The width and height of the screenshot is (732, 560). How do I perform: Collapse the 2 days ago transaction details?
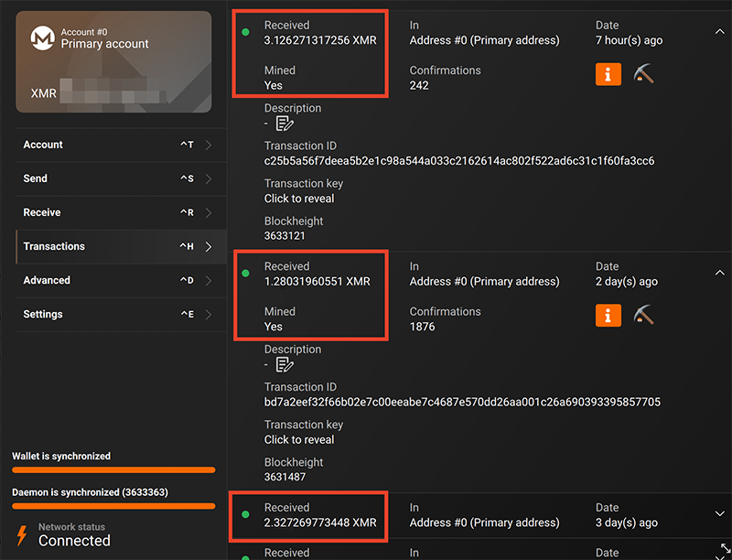719,272
